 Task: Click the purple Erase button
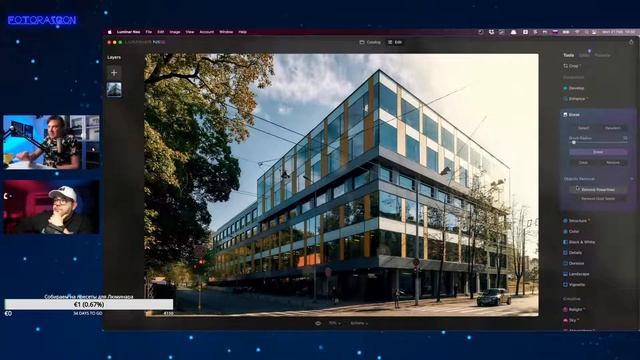[598, 152]
